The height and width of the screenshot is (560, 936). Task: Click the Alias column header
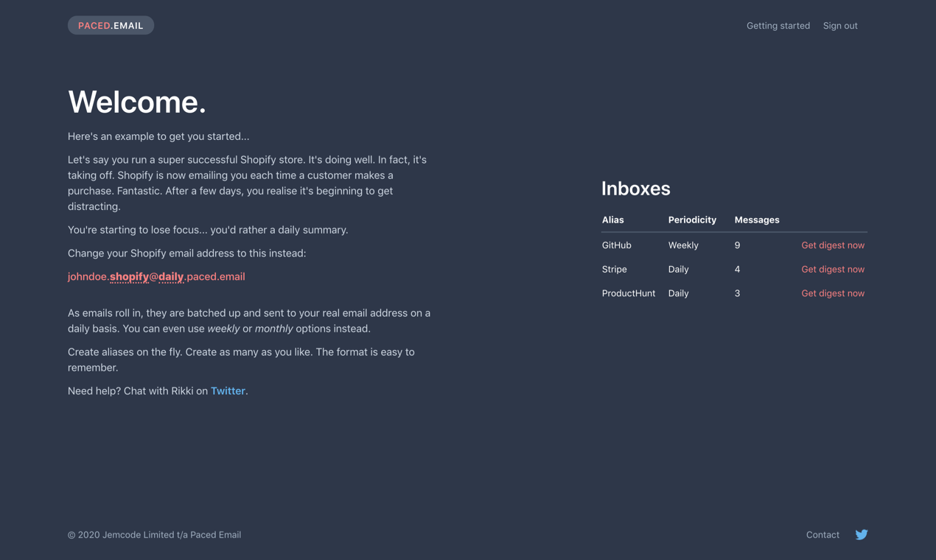(612, 220)
